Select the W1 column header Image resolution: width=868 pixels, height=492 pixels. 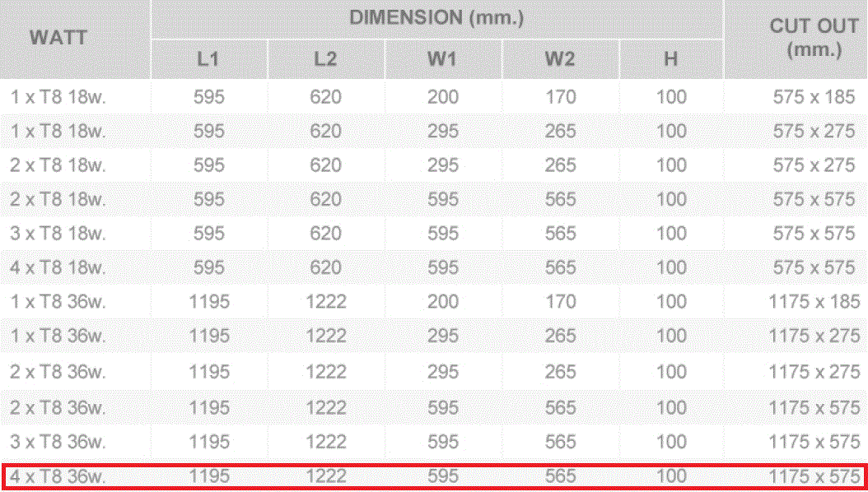coord(442,59)
